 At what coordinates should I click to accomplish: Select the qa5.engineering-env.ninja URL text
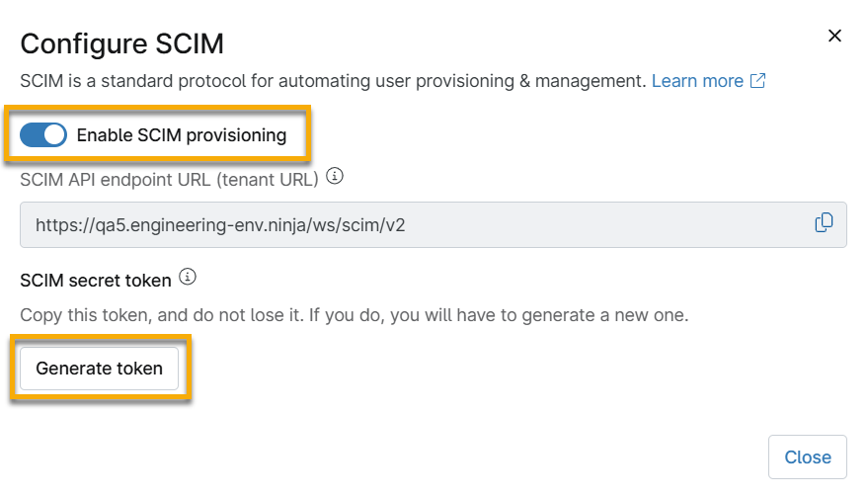[220, 225]
